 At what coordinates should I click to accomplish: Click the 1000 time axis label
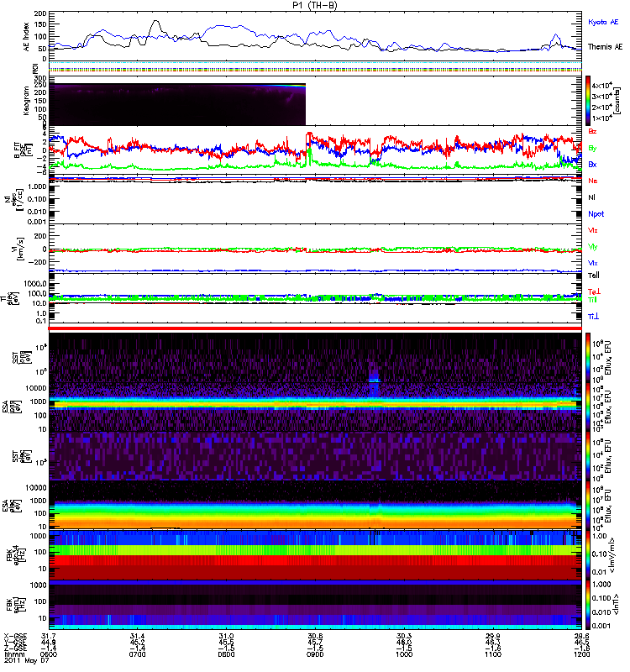pos(404,654)
